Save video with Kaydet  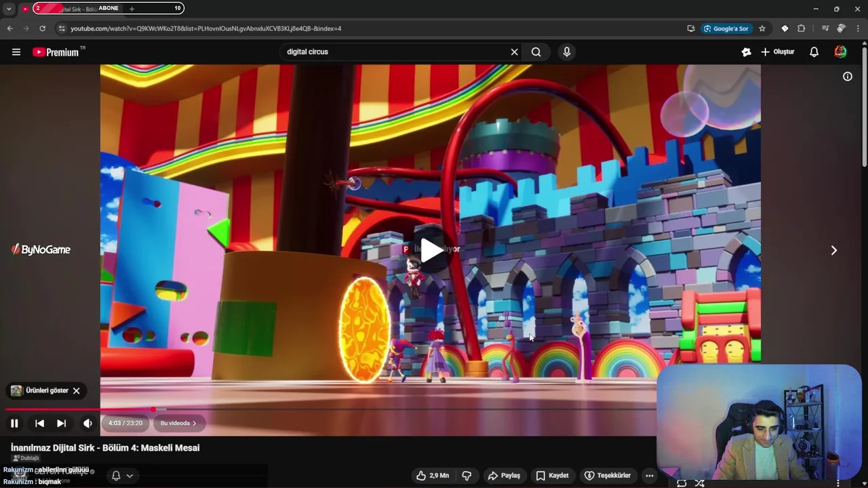(553, 476)
